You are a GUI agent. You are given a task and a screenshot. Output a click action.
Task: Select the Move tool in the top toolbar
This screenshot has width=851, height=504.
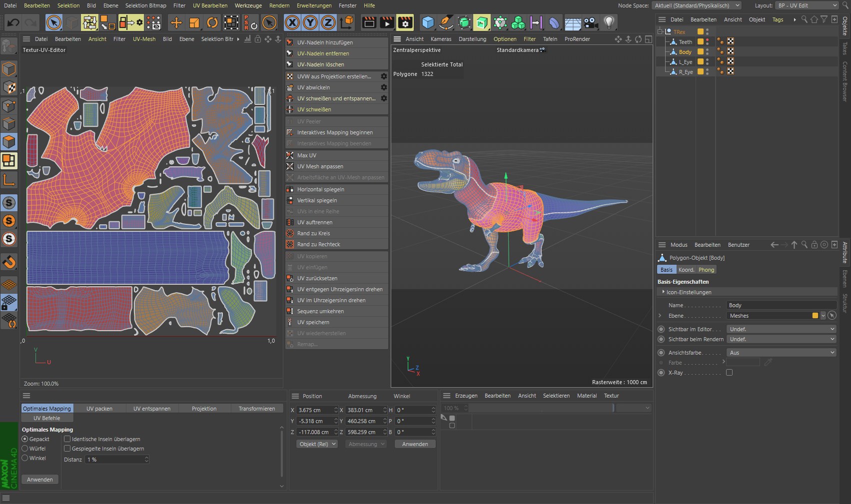[176, 22]
